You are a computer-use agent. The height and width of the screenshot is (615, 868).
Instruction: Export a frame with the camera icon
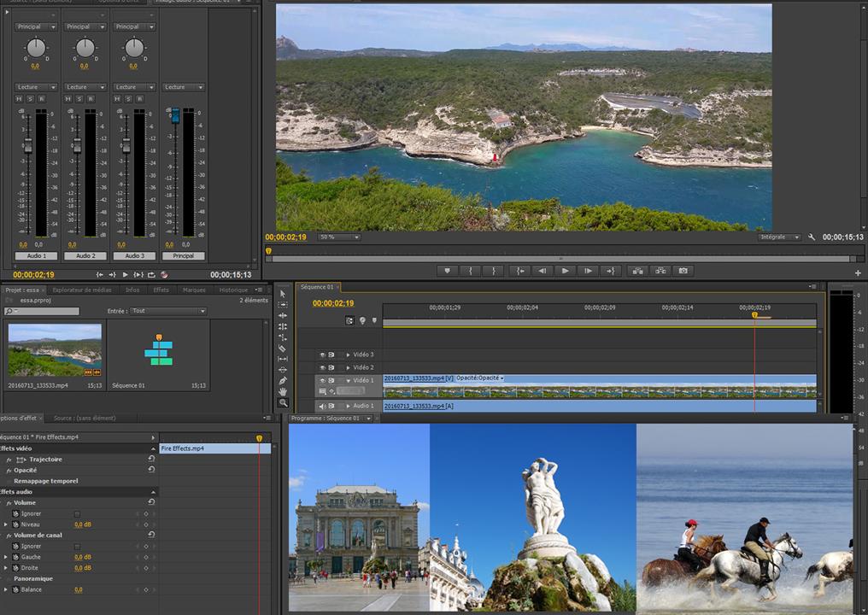(683, 271)
